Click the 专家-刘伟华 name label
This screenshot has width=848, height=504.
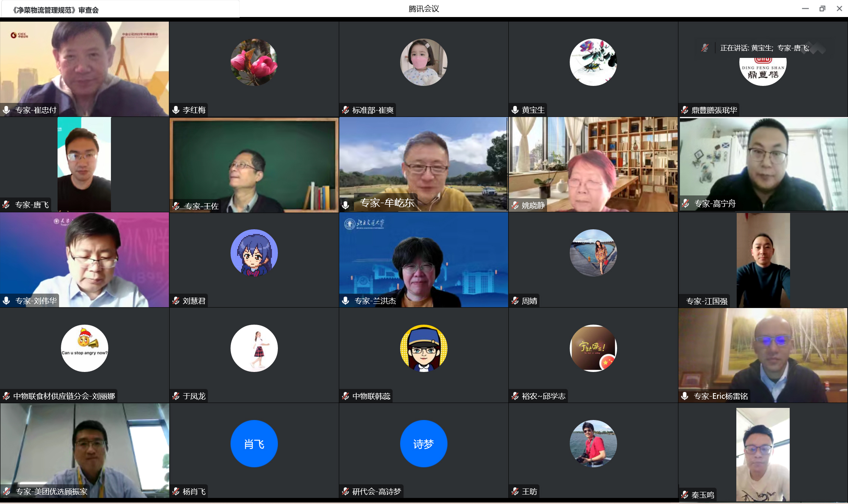(36, 301)
